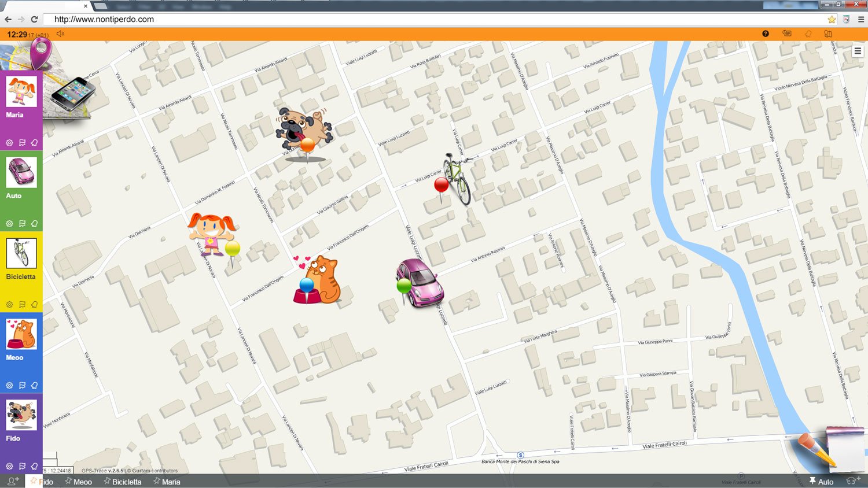868x488 pixels.
Task: Select the pinned Auto tab
Action: [821, 481]
